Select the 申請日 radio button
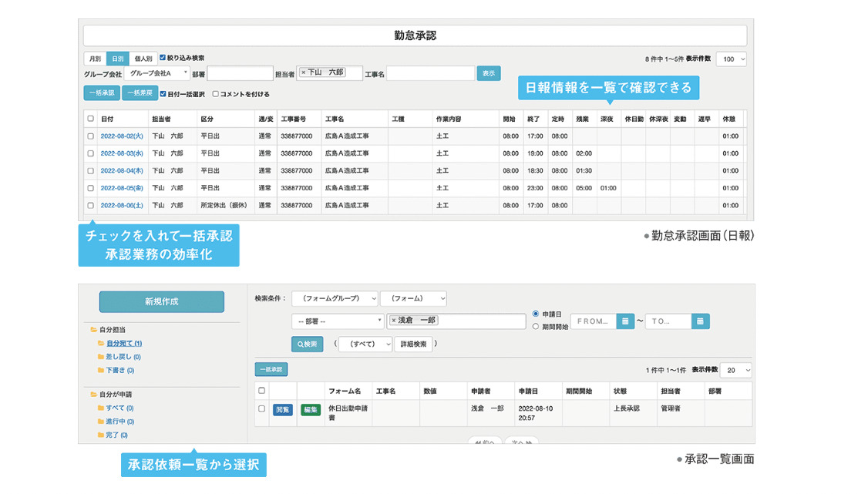This screenshot has width=868, height=494. pos(535,314)
